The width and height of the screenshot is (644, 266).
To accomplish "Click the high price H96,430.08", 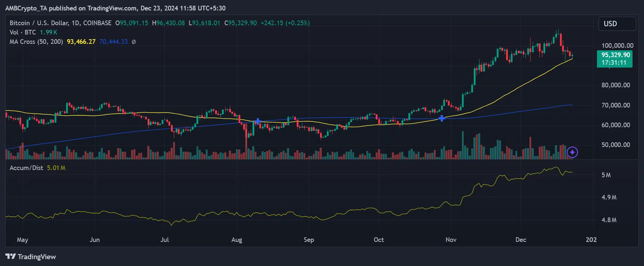I will tap(168, 23).
